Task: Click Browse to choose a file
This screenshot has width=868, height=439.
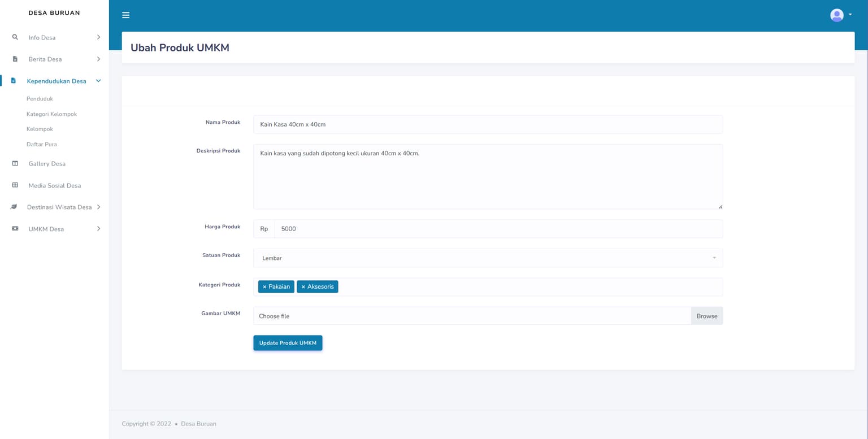Action: point(706,316)
